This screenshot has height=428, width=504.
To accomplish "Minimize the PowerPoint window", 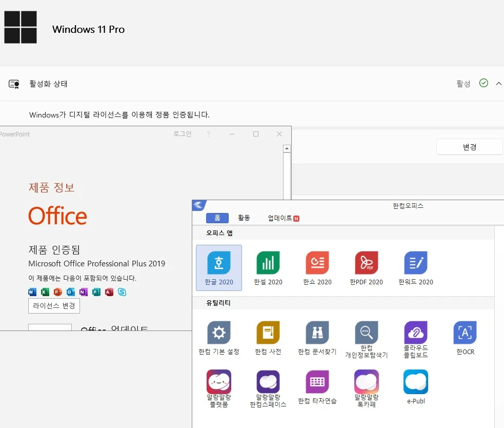I will [x=232, y=134].
